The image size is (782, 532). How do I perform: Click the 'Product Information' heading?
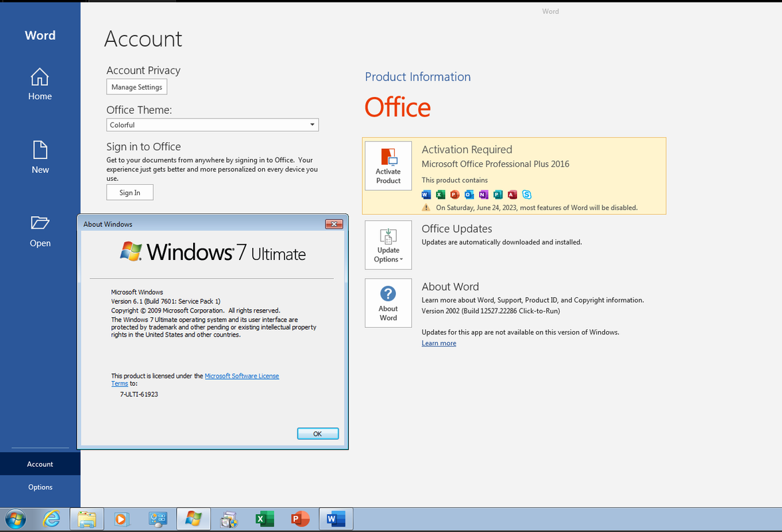point(418,76)
